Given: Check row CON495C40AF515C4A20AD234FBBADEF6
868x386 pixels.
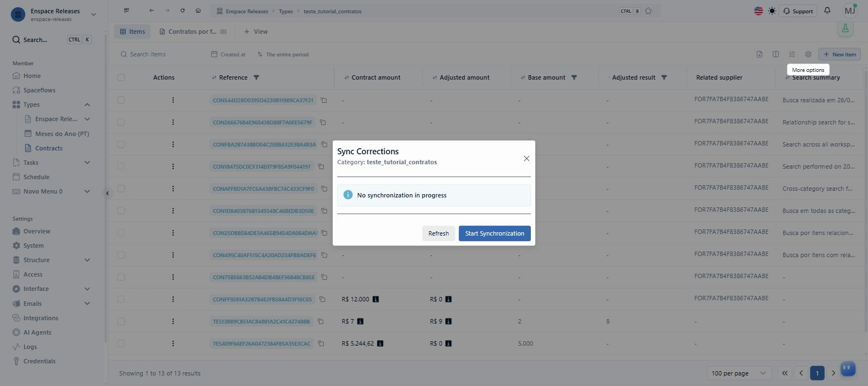Looking at the screenshot, I should [121, 255].
